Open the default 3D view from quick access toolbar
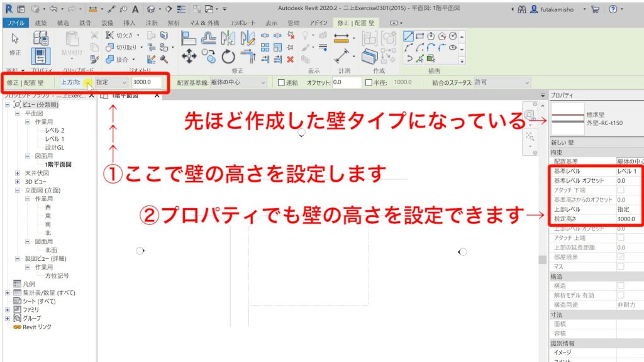644x362 pixels. (151, 9)
